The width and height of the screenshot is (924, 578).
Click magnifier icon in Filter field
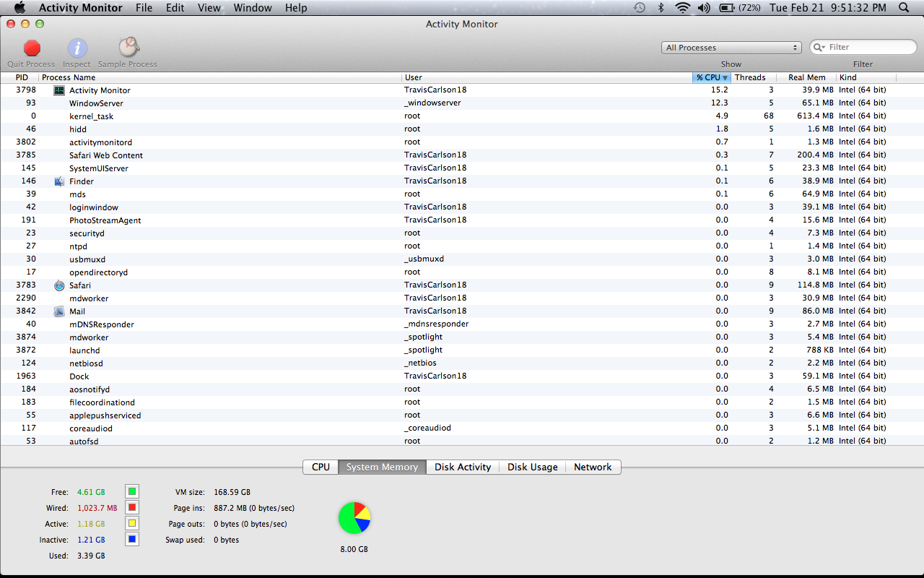(819, 47)
